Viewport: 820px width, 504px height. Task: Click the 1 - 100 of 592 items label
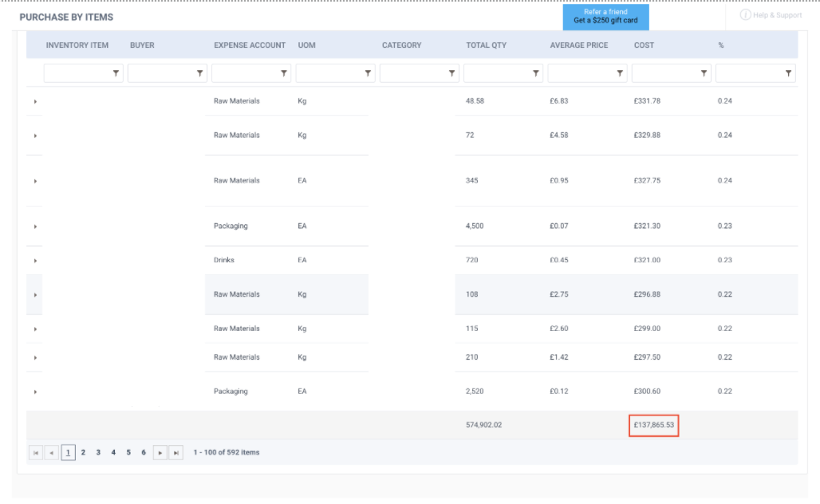[x=227, y=453]
